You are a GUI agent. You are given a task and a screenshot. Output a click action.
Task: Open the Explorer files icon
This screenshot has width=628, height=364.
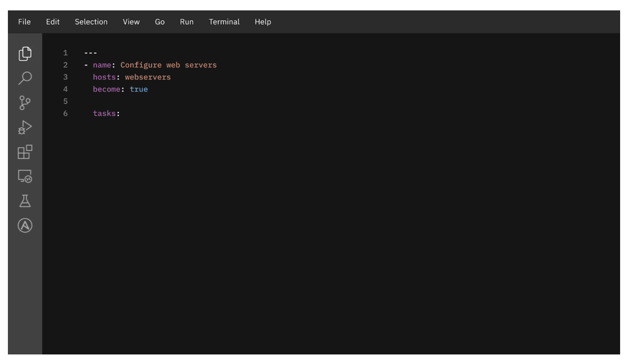25,54
